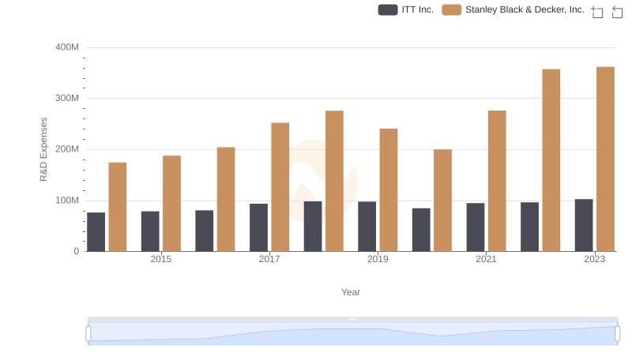The image size is (632, 364).
Task: Click the 0 y-axis label
Action: click(x=76, y=251)
